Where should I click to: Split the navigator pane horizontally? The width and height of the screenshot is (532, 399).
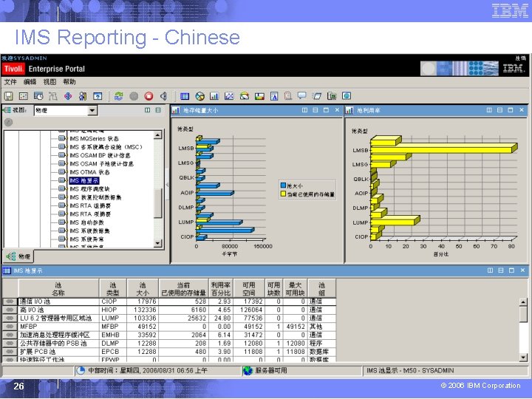[158, 110]
